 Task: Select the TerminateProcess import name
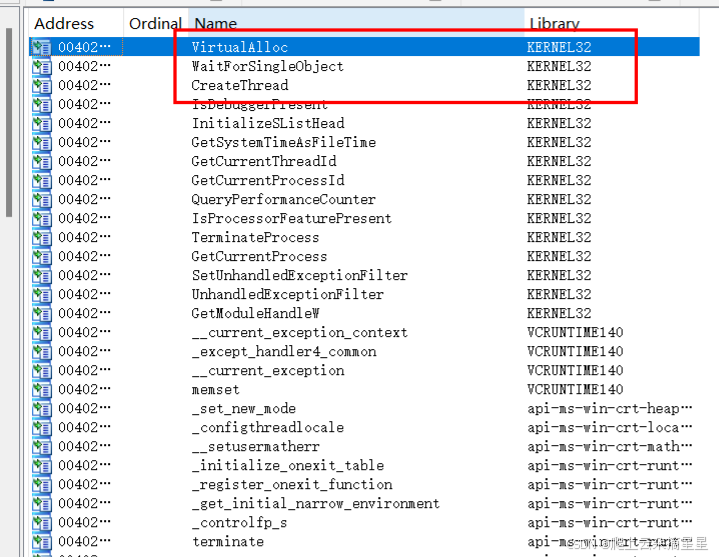tap(255, 237)
